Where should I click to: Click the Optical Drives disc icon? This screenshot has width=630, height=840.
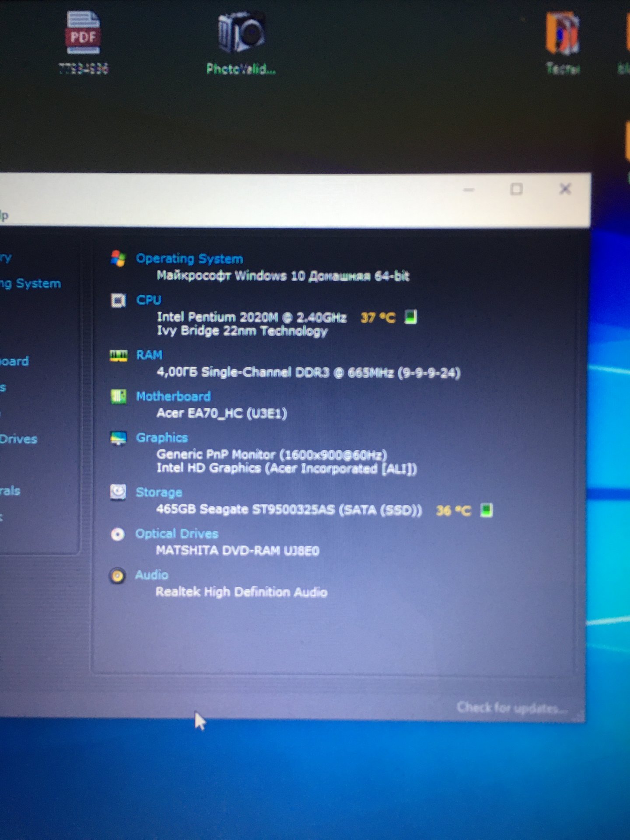pyautogui.click(x=118, y=534)
